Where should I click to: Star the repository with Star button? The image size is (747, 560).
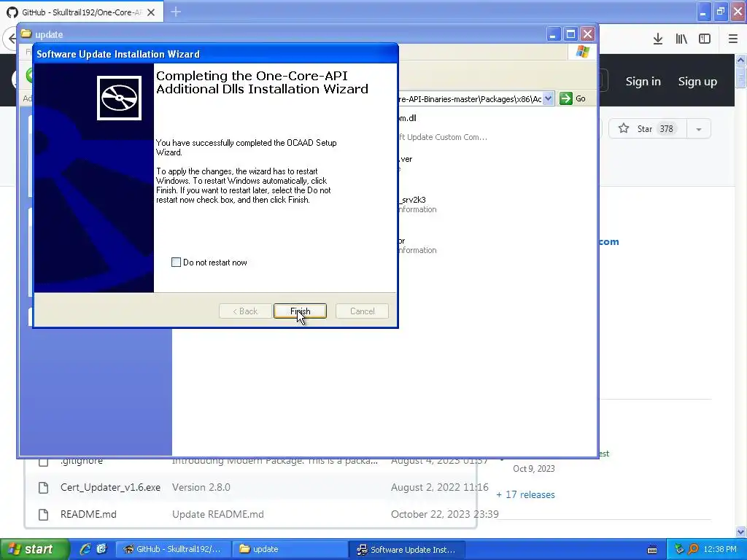(x=648, y=128)
